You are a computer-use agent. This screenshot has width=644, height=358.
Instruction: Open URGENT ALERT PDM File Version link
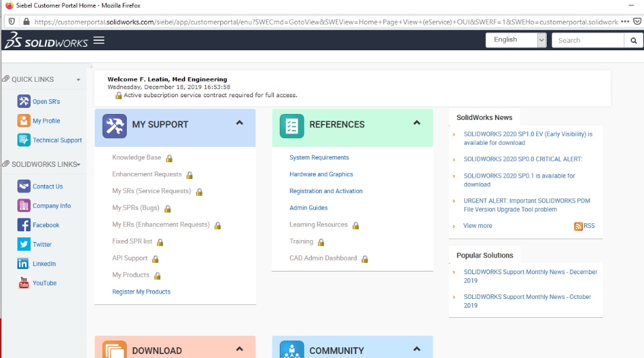[527, 205]
